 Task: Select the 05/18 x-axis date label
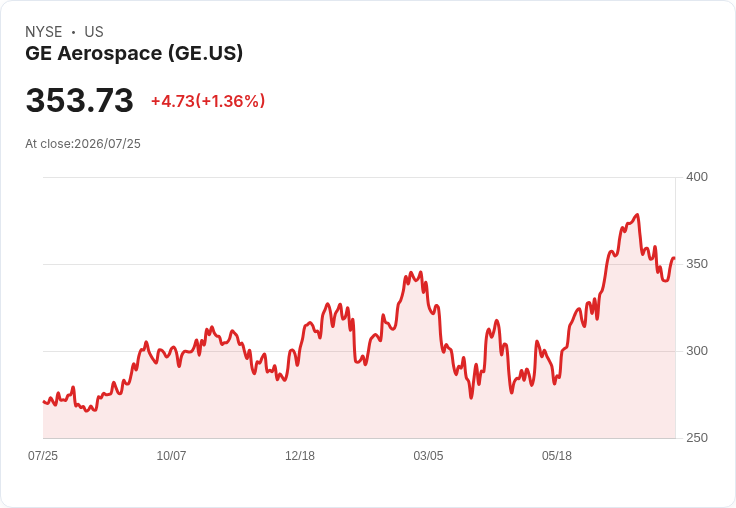coord(557,455)
